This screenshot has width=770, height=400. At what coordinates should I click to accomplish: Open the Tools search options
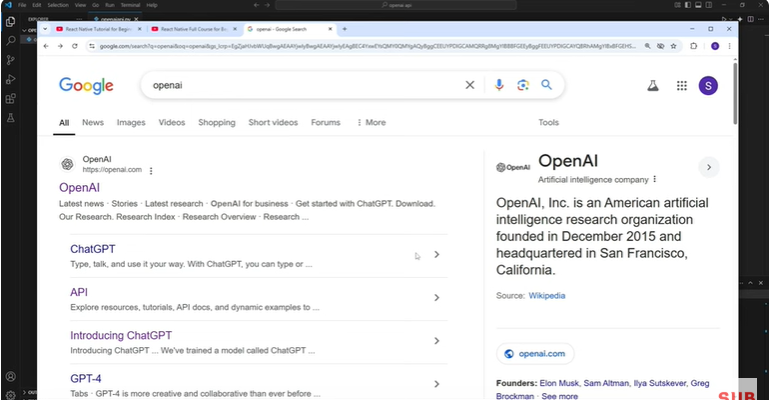point(549,122)
